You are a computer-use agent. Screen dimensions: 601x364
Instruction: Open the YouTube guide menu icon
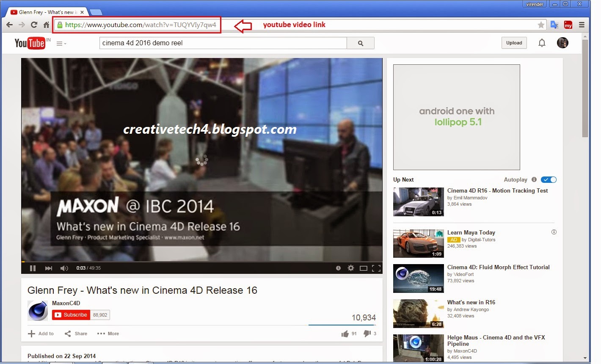(61, 43)
